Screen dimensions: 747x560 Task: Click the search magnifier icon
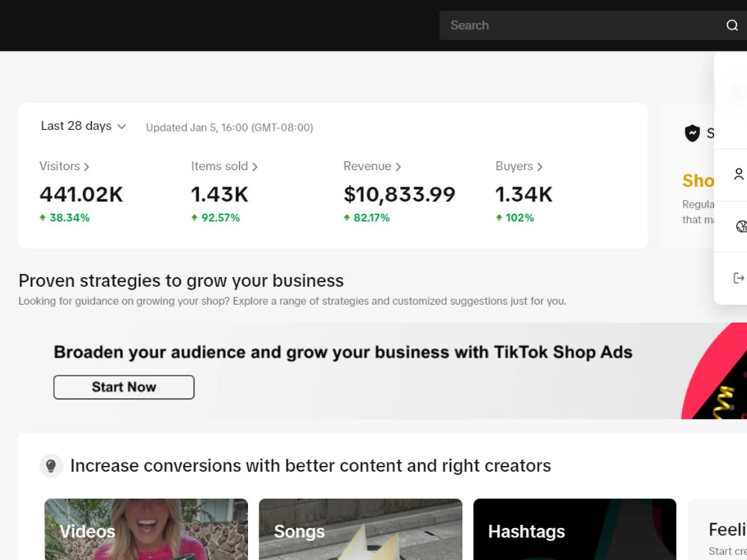[732, 25]
